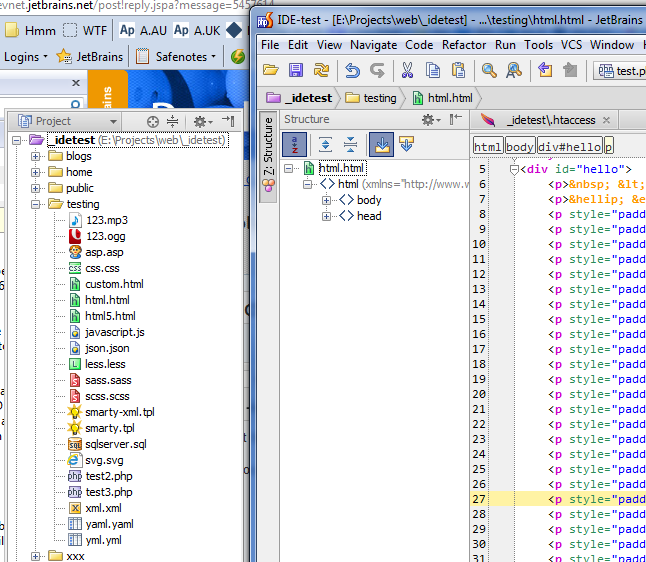Click the Back navigation arrow icon
Image resolution: width=646 pixels, height=562 pixels.
coord(545,70)
